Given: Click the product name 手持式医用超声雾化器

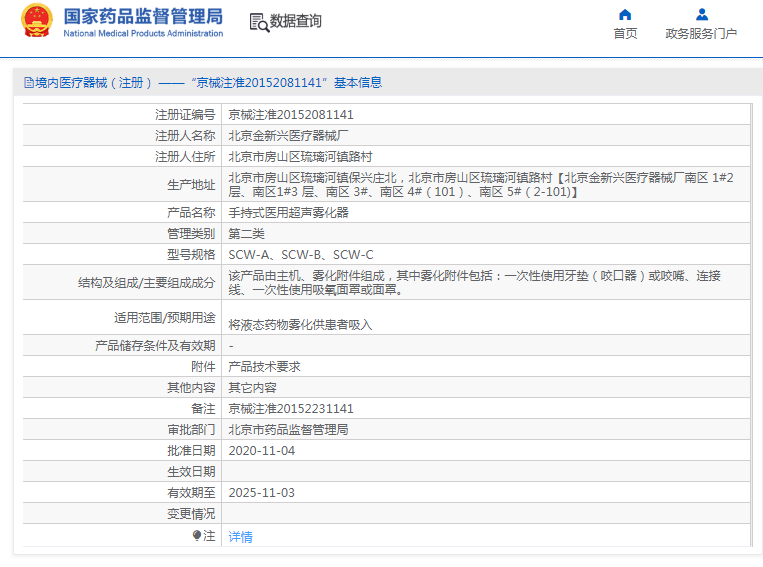Looking at the screenshot, I should [289, 213].
